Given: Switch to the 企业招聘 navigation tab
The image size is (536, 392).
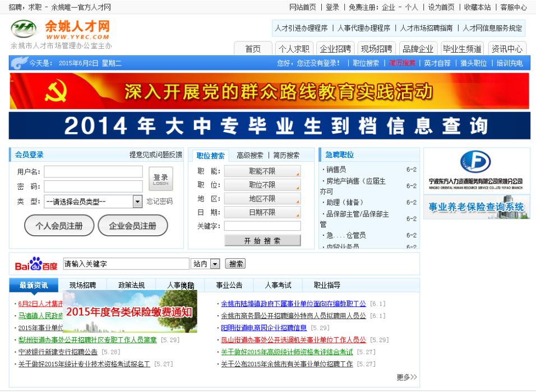Looking at the screenshot, I should tap(335, 49).
